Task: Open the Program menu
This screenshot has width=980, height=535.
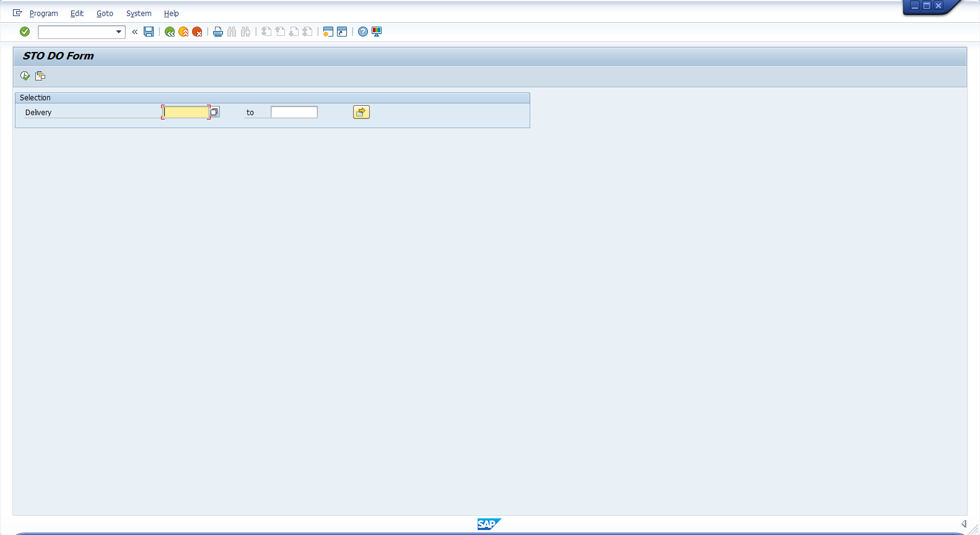Action: click(43, 14)
